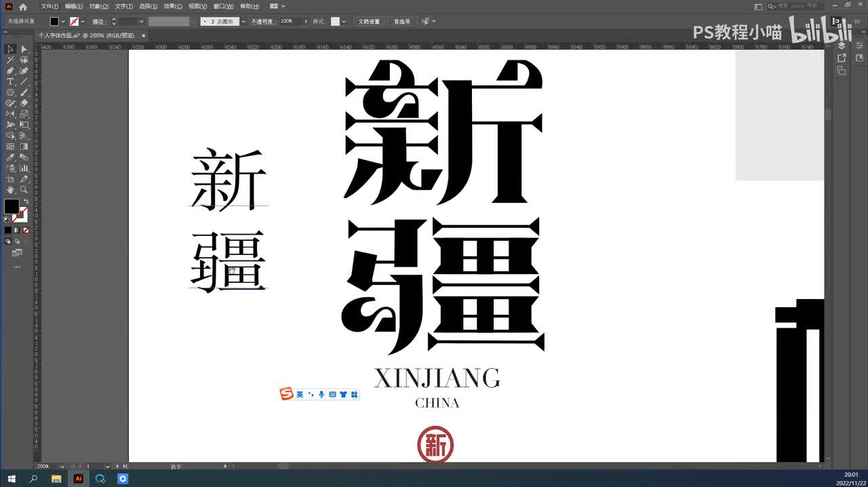868x487 pixels.
Task: Select the Eyedropper tool
Action: [x=10, y=157]
